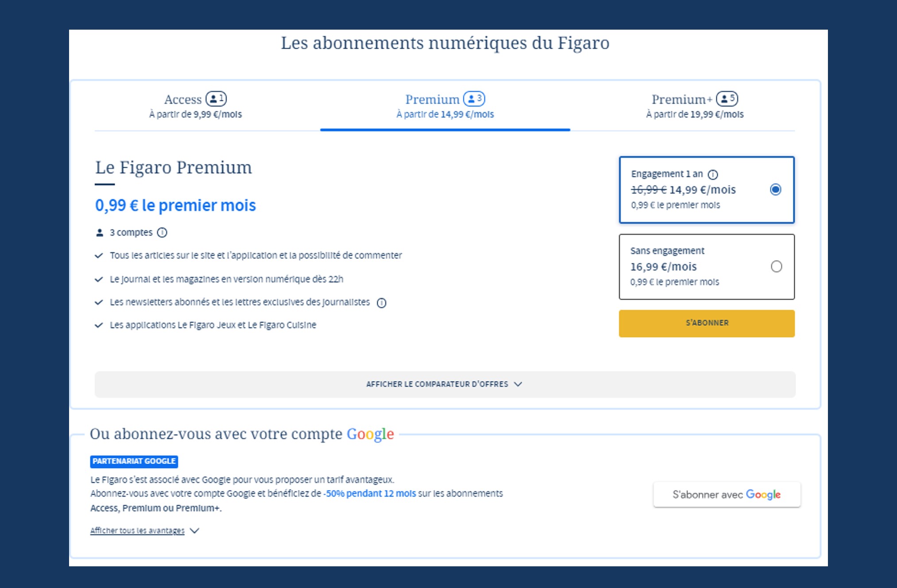Click checkmark beside Tous les articles line

tap(99, 256)
